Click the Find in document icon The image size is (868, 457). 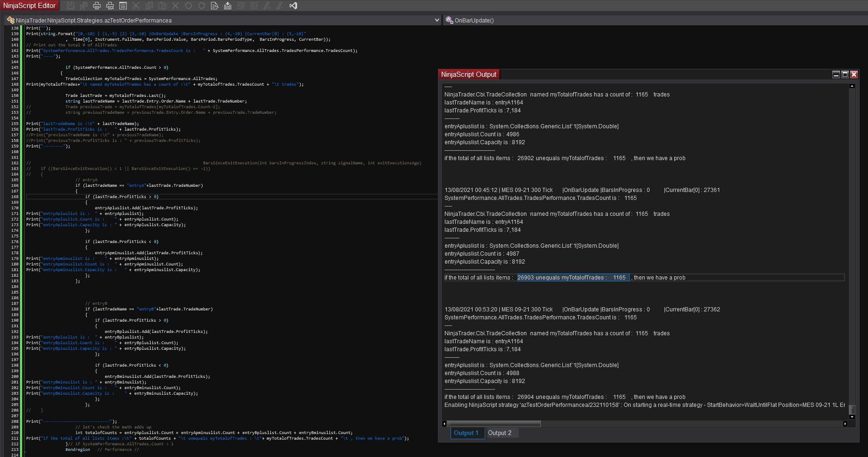tap(214, 6)
